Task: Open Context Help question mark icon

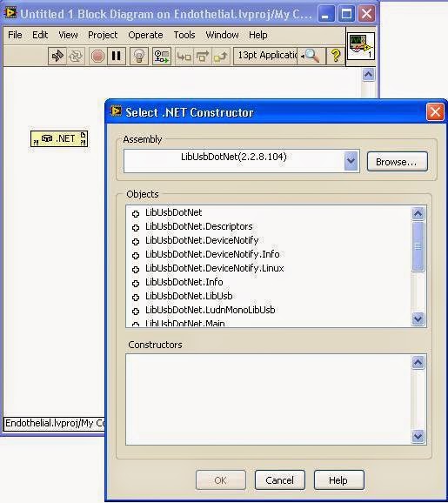Action: 336,57
